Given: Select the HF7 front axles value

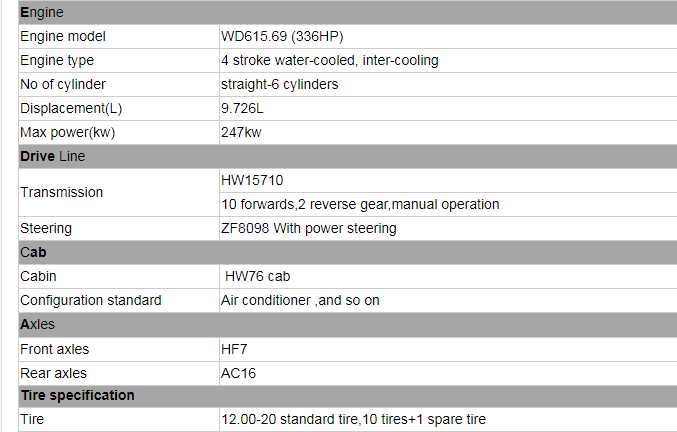Looking at the screenshot, I should tap(233, 349).
